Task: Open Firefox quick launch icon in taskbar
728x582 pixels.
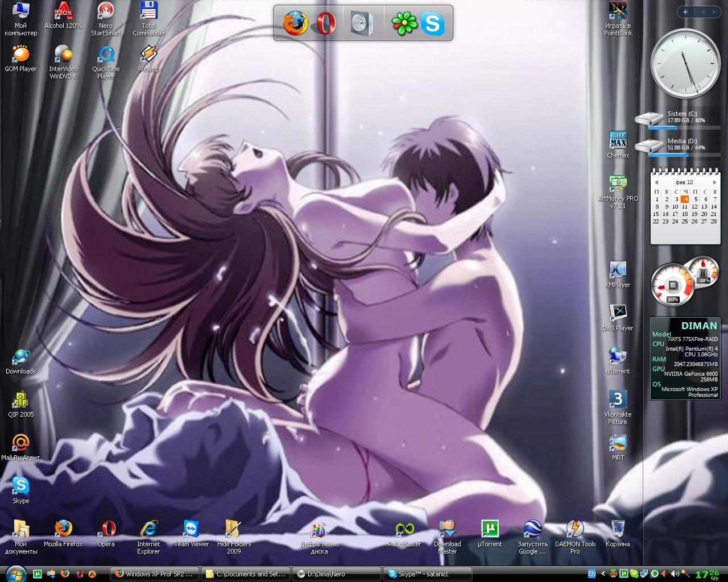Action: 65,574
